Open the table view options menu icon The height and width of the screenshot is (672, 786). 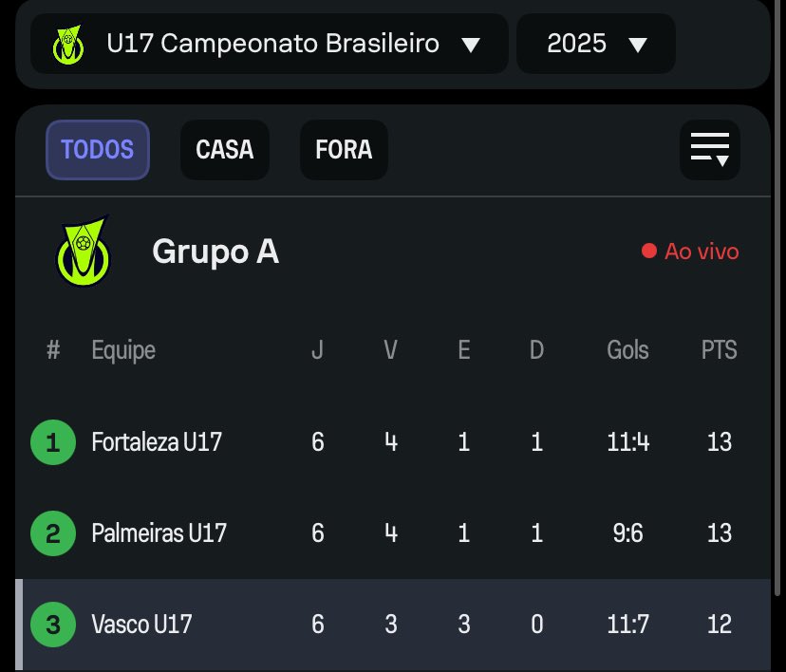(709, 150)
